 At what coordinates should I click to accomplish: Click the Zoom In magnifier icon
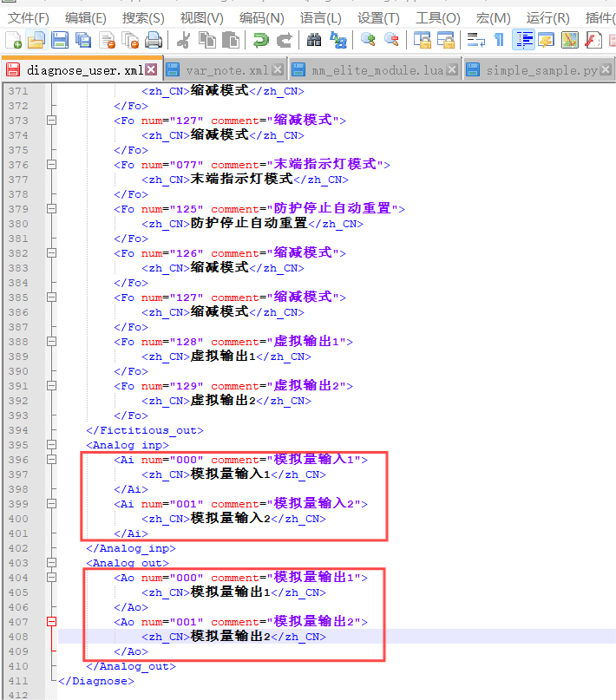[x=369, y=40]
